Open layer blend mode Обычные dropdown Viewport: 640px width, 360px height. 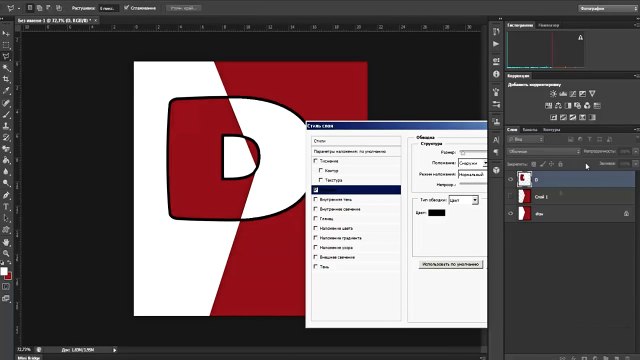(544, 151)
